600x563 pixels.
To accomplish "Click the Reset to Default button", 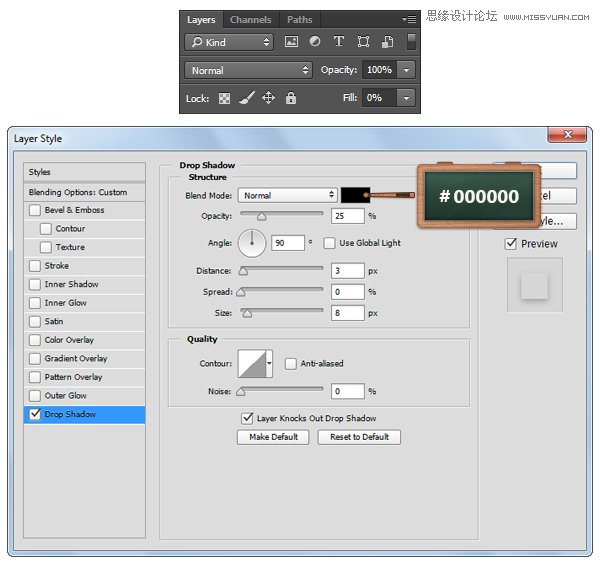I will click(x=359, y=437).
